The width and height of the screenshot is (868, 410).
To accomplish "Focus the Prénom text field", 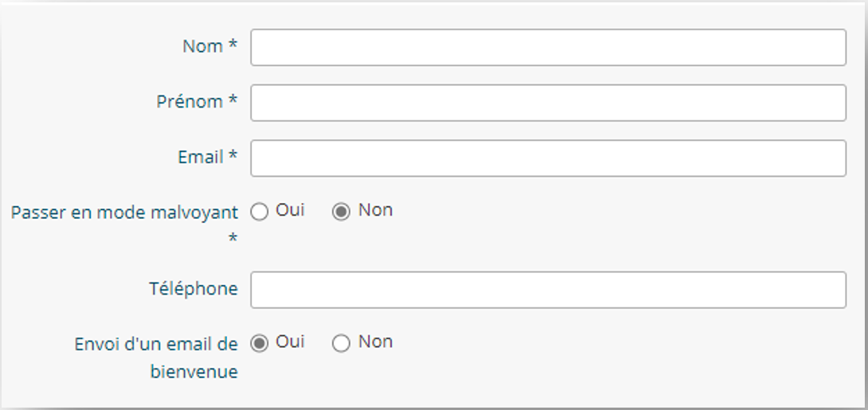I will point(548,103).
